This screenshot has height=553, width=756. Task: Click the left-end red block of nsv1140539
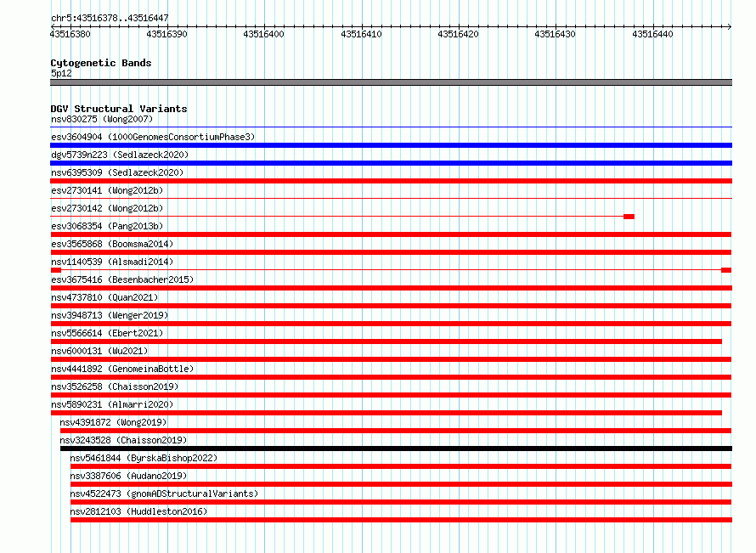(x=56, y=270)
